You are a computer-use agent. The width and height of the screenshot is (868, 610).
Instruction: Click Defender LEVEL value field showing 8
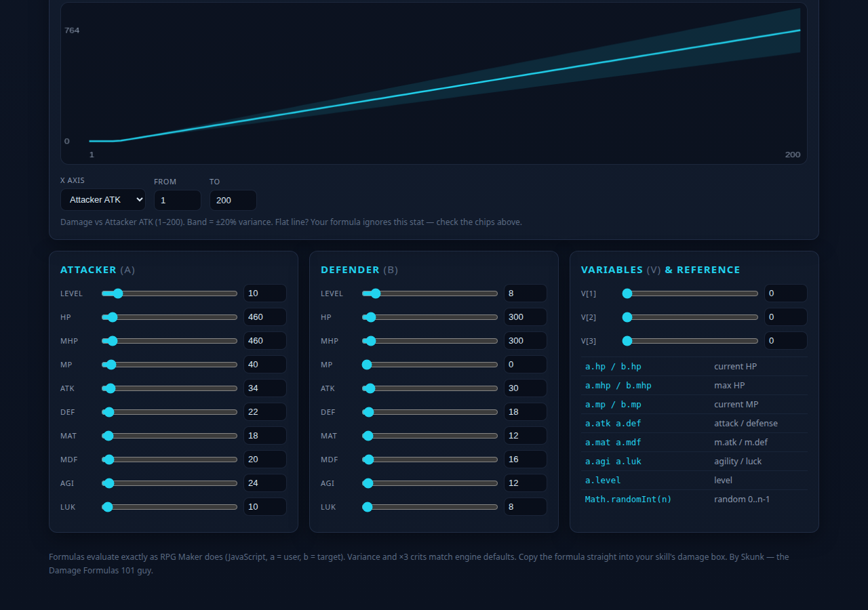coord(526,293)
